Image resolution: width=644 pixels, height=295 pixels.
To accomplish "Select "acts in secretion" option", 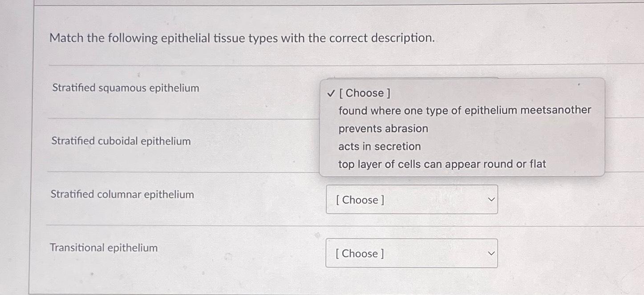I will point(379,146).
